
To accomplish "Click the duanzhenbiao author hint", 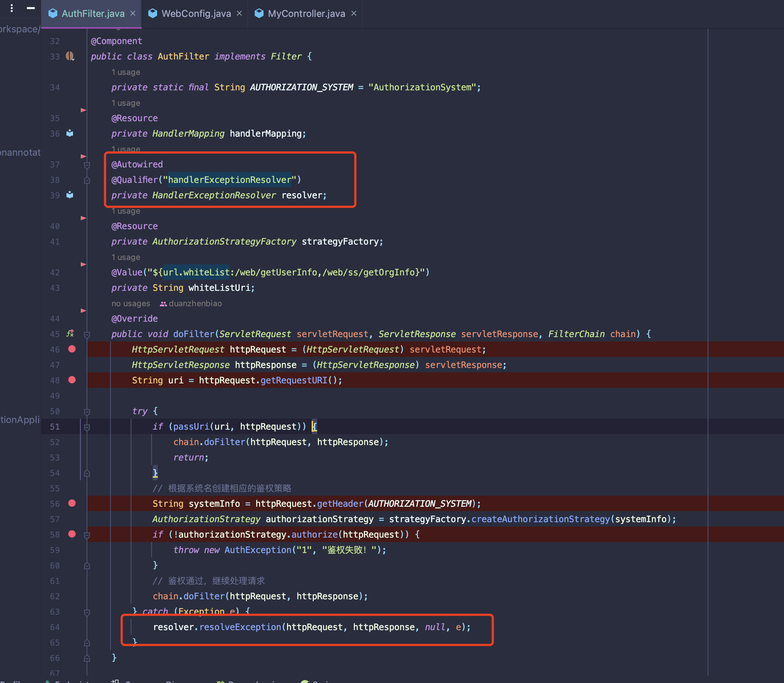I will pos(195,304).
